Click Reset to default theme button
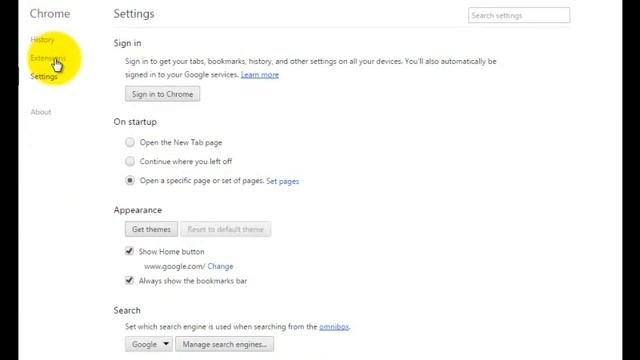Screen dimensions: 640x360 [226, 229]
